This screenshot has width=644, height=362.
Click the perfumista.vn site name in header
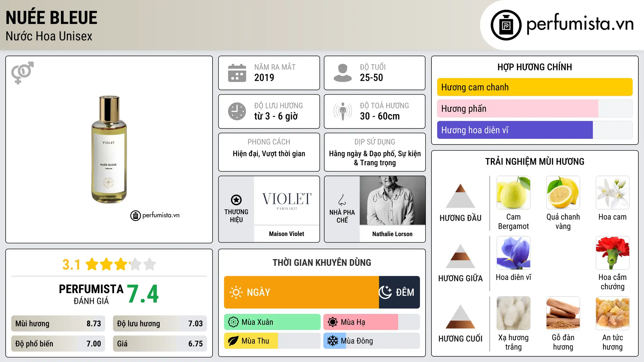(580, 24)
